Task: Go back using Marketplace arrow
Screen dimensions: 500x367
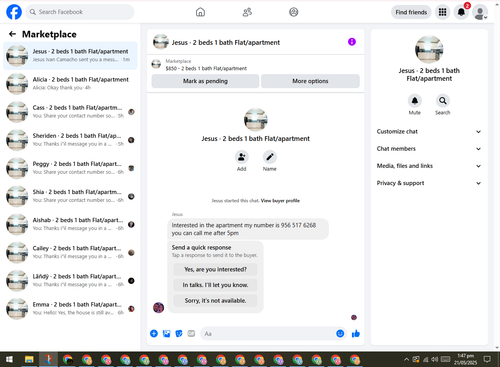Action: (12, 34)
